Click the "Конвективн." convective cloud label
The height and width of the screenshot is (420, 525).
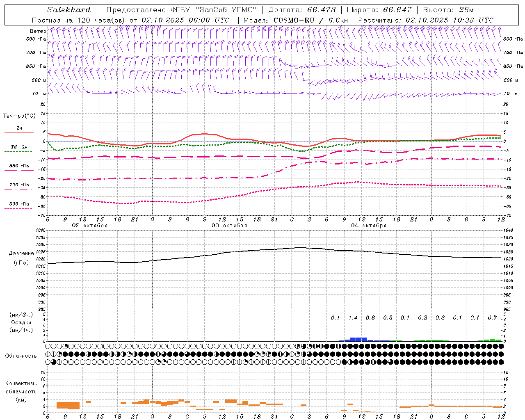tap(21, 383)
